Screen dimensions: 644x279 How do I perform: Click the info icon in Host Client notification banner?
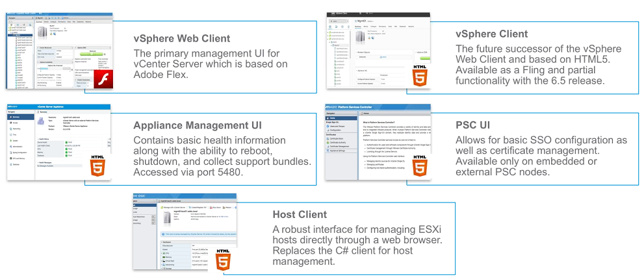(x=163, y=234)
